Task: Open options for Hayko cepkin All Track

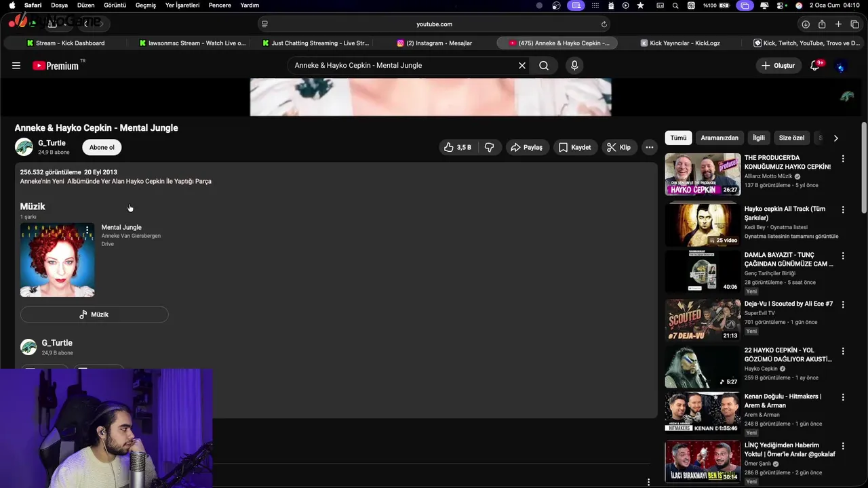Action: click(x=843, y=210)
